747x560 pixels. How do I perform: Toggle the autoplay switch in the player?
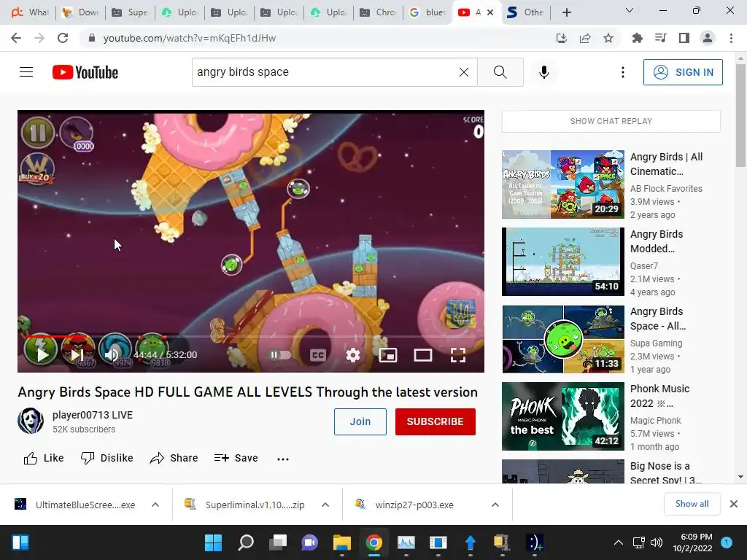pos(280,355)
